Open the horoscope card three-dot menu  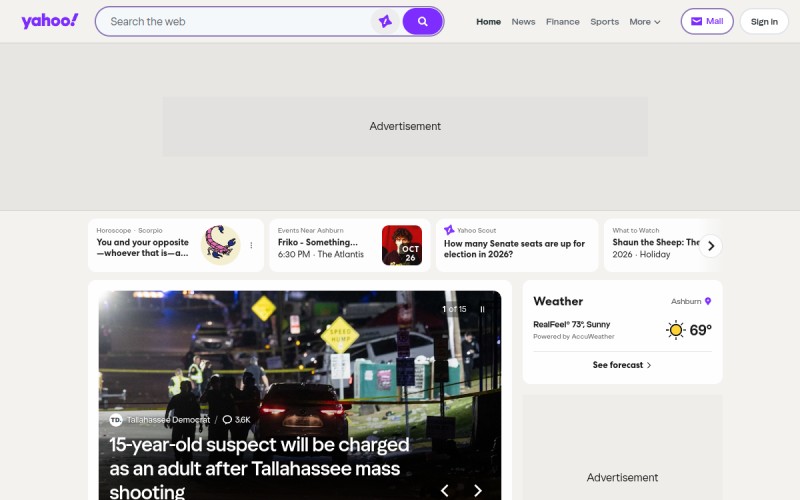point(251,245)
